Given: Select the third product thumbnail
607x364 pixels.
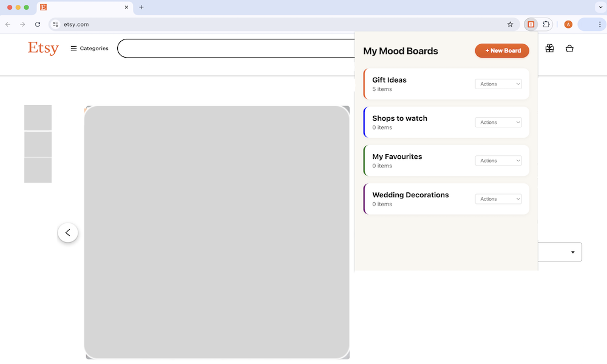Looking at the screenshot, I should 38,170.
